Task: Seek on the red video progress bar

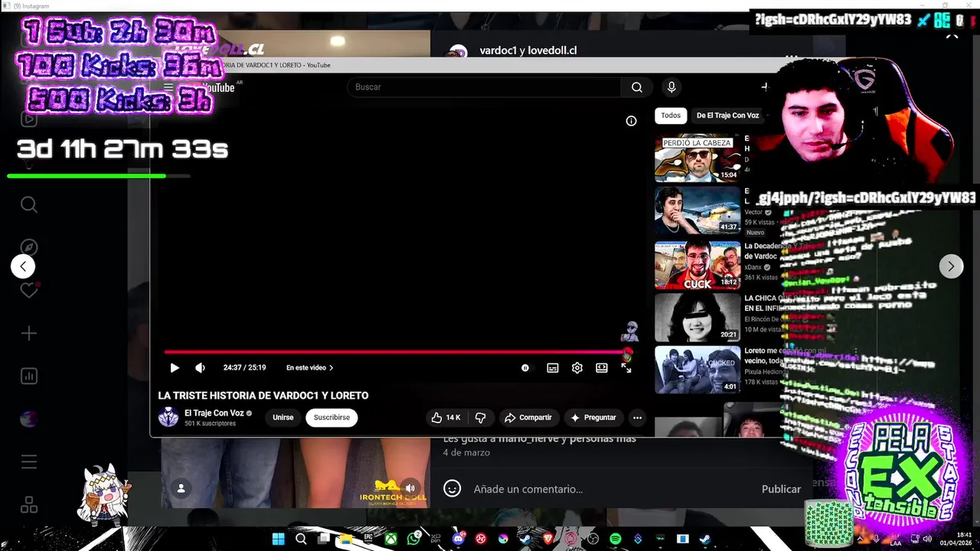Action: 397,352
